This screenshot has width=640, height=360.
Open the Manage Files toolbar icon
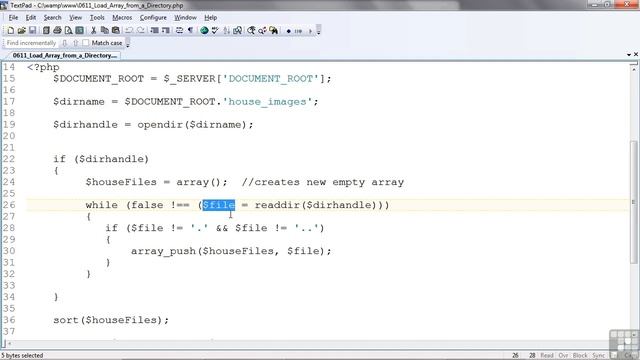click(x=46, y=31)
